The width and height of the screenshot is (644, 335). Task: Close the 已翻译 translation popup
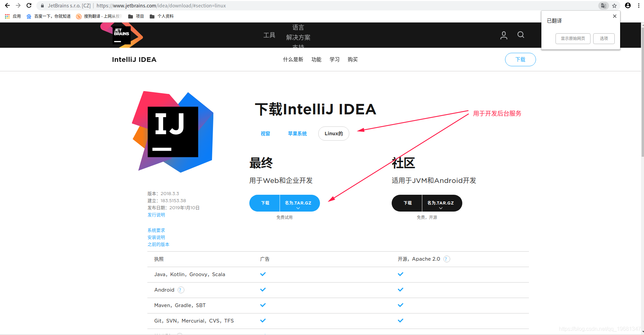[615, 16]
